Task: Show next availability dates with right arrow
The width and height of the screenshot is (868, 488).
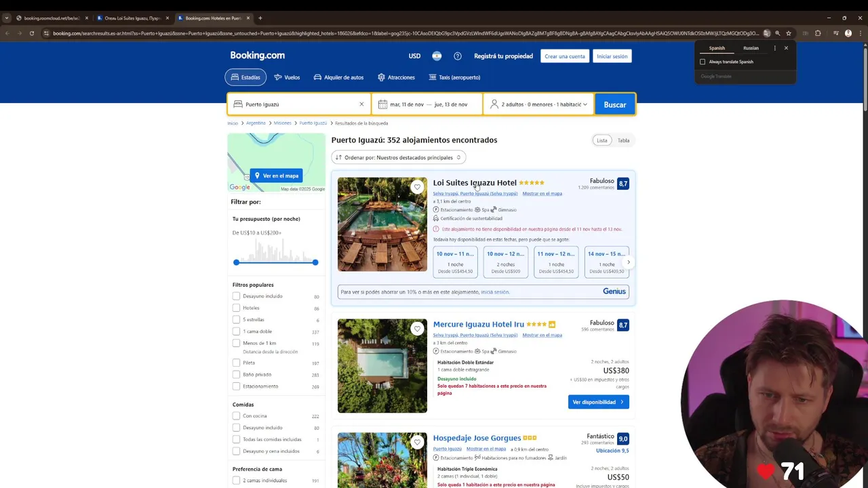Action: [x=628, y=262]
